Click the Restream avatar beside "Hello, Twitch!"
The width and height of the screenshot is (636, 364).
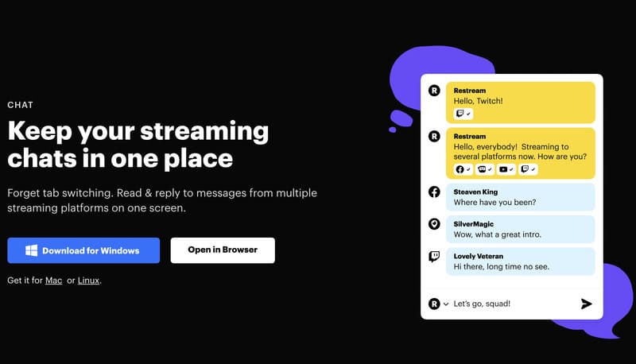click(x=434, y=91)
